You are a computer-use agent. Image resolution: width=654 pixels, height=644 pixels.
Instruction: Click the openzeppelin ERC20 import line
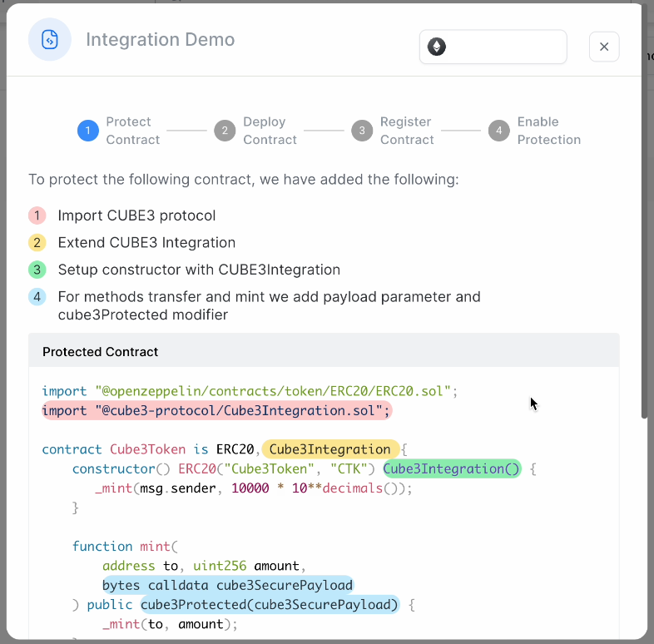pyautogui.click(x=250, y=391)
